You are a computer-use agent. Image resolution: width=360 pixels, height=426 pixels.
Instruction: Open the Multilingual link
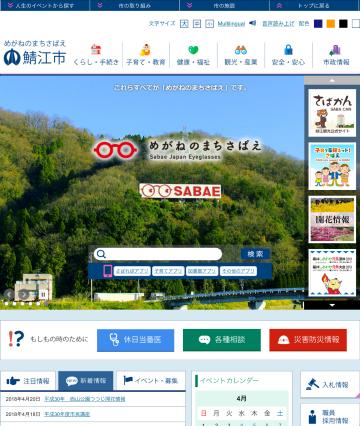231,24
